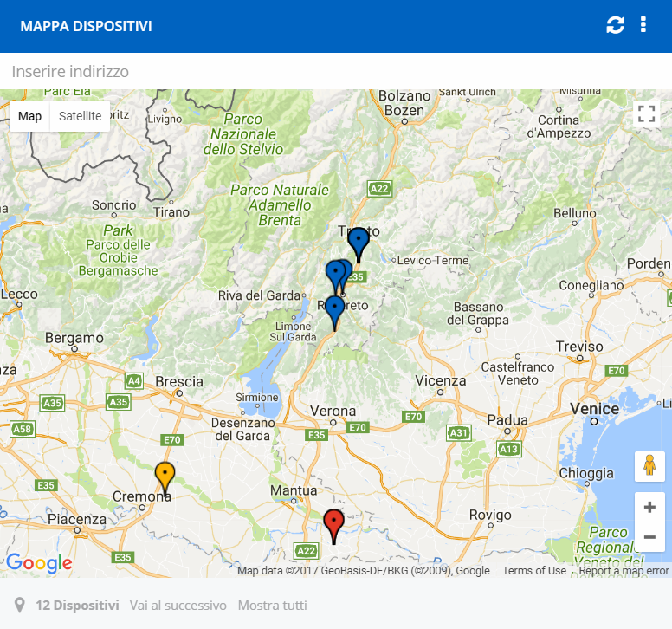Click the Bolzano Bozen label
This screenshot has height=629, width=672.
[x=404, y=103]
